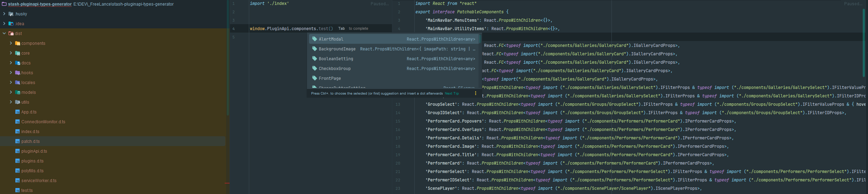
Task: Click the hooks folder icon
Action: point(17,73)
